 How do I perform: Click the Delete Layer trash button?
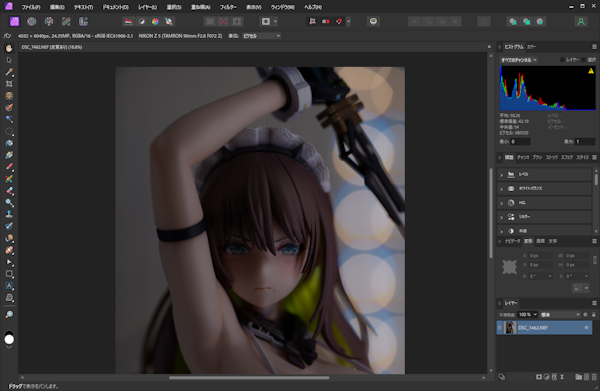click(x=594, y=377)
